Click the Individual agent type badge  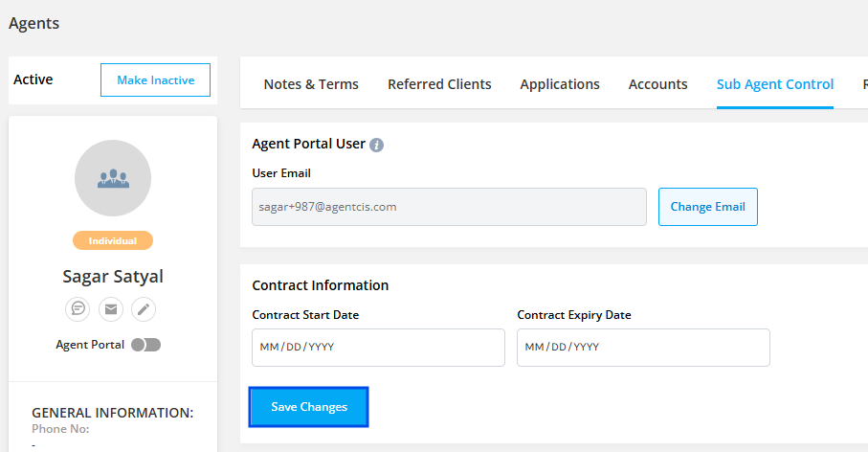pos(113,240)
